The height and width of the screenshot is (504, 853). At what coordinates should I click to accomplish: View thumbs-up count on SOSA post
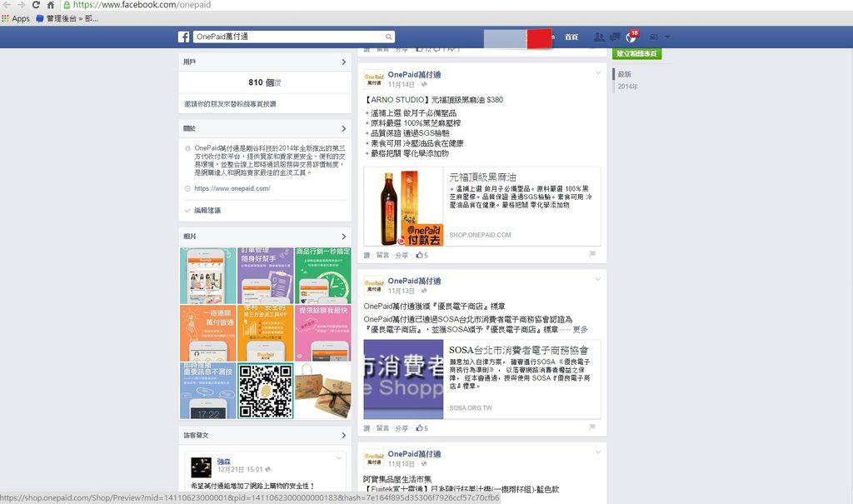(x=422, y=429)
